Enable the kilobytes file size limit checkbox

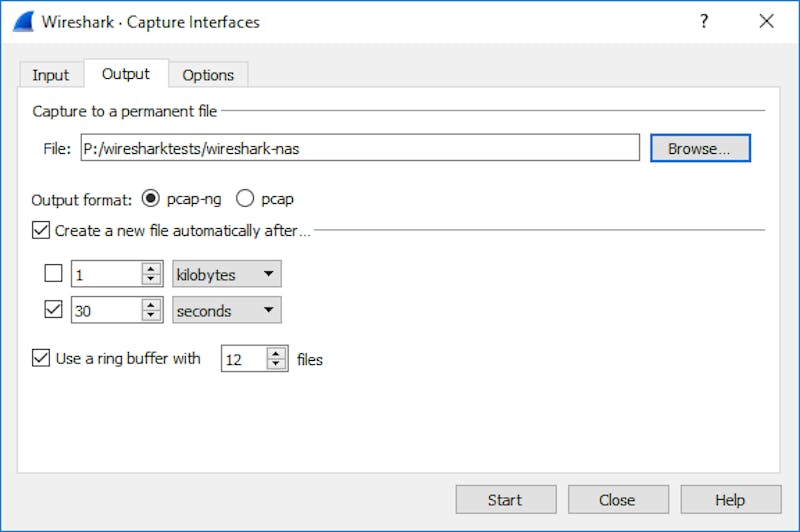point(55,274)
